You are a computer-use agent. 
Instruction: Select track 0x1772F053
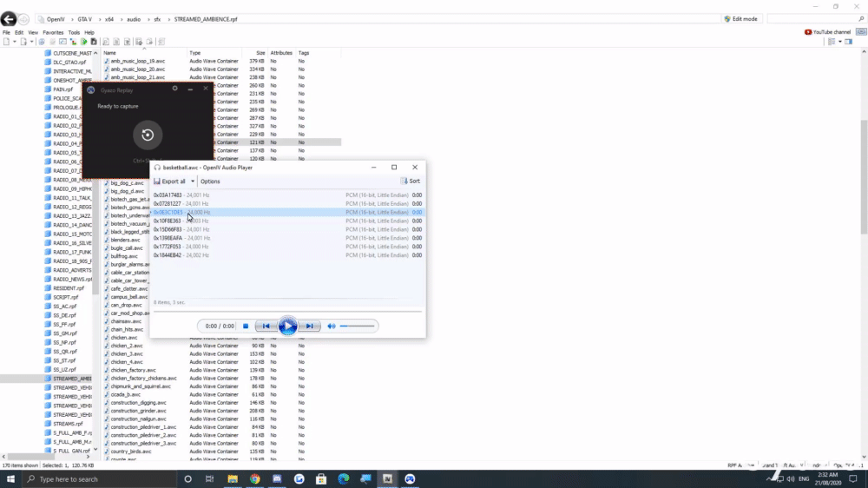click(x=287, y=247)
